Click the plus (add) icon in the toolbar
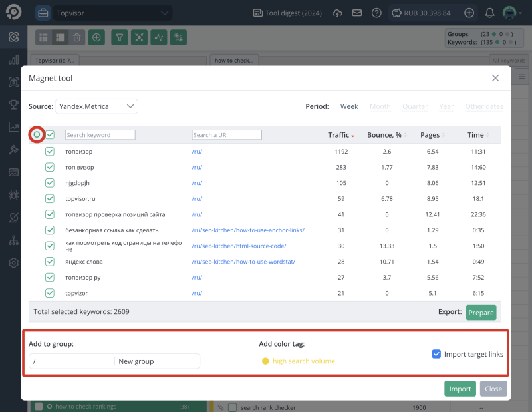This screenshot has width=532, height=412. click(x=96, y=37)
